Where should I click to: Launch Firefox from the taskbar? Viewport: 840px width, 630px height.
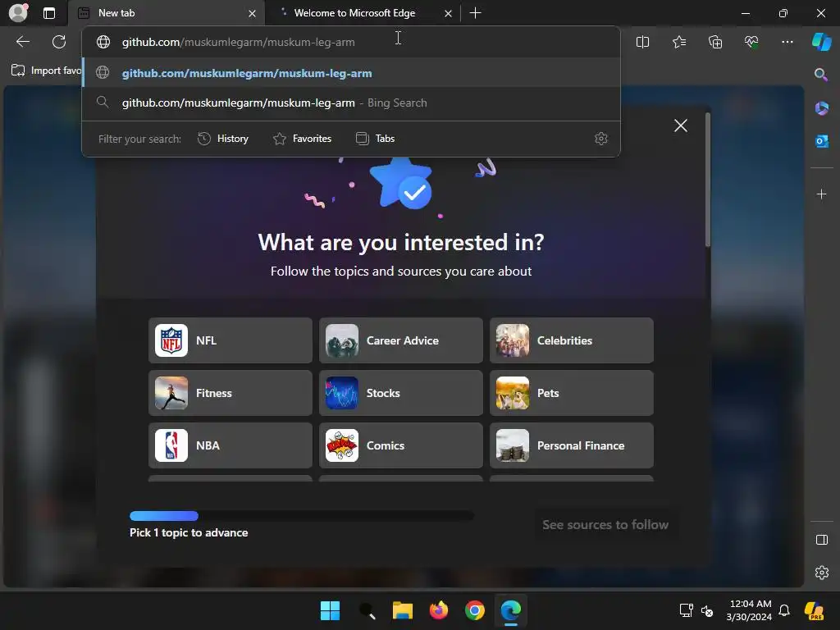tap(439, 610)
